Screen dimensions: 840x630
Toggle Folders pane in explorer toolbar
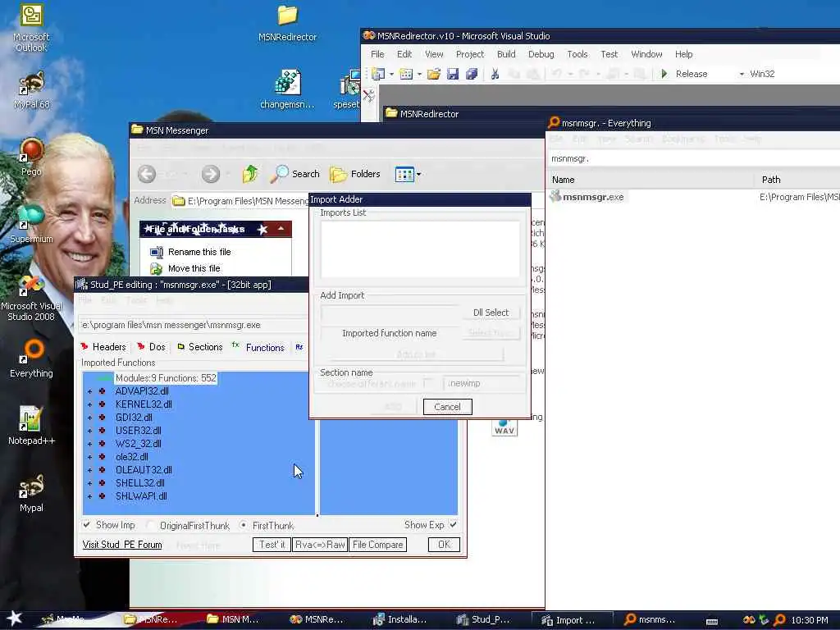pyautogui.click(x=354, y=174)
